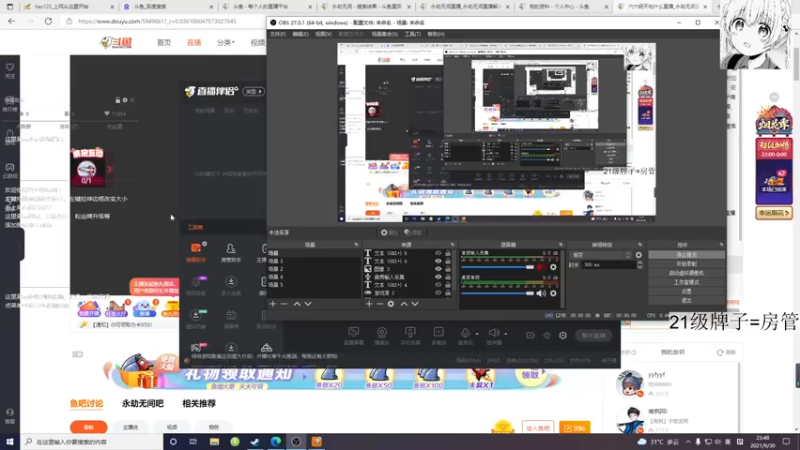
Task: Pop out the 场景 dock panel icon
Action: [356, 245]
